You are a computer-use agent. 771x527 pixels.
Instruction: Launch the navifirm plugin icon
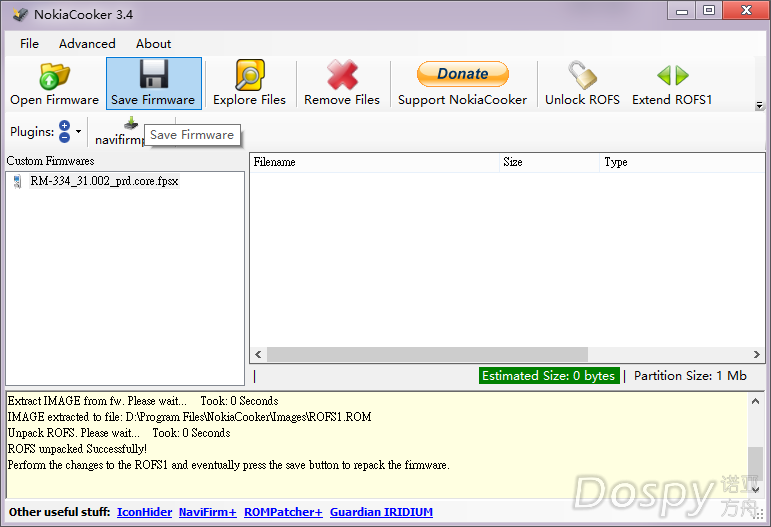pyautogui.click(x=130, y=125)
